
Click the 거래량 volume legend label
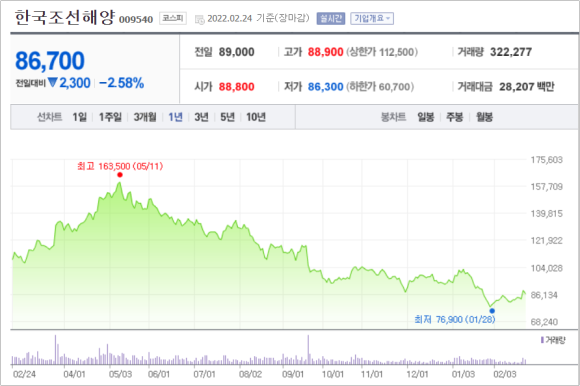[553, 340]
